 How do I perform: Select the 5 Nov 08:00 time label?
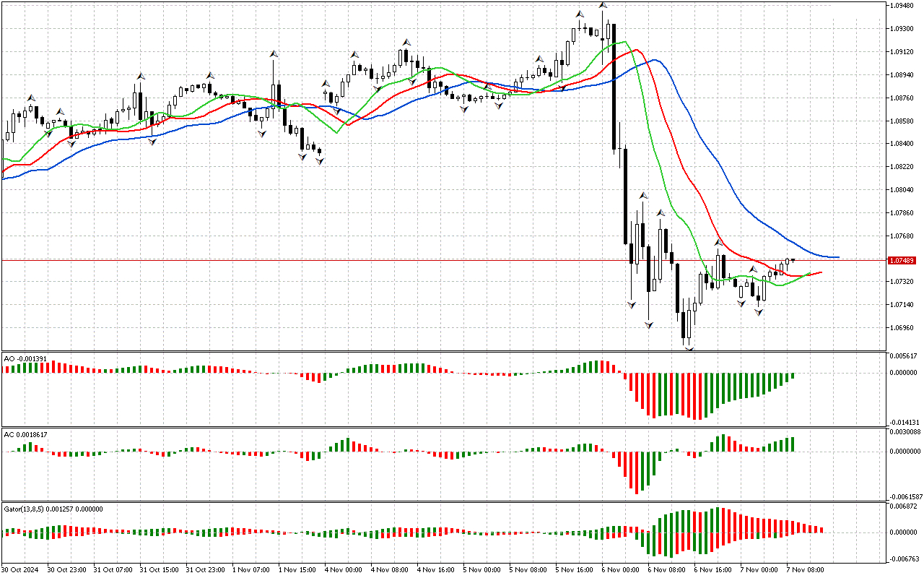point(528,570)
